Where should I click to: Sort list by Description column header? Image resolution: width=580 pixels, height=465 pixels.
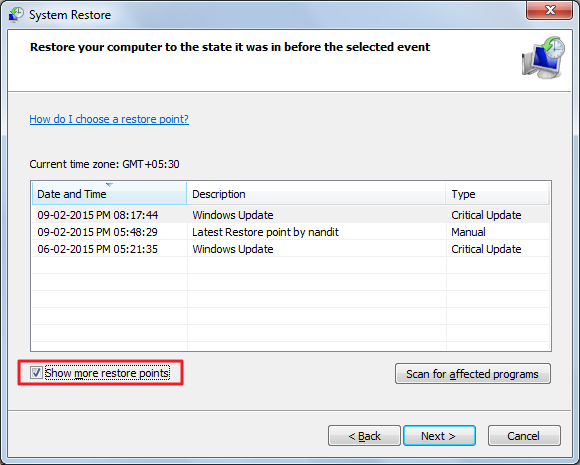point(316,193)
